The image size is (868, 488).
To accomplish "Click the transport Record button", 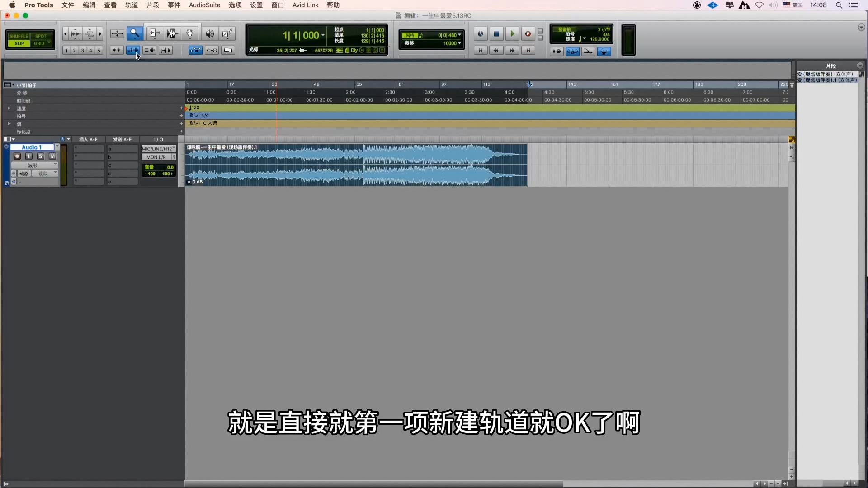I will click(528, 34).
